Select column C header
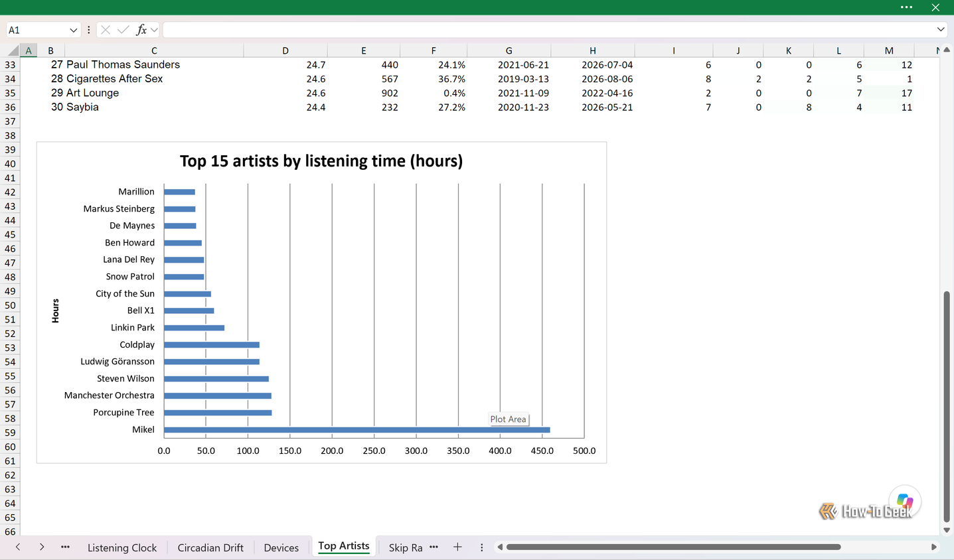954x560 pixels. tap(154, 50)
